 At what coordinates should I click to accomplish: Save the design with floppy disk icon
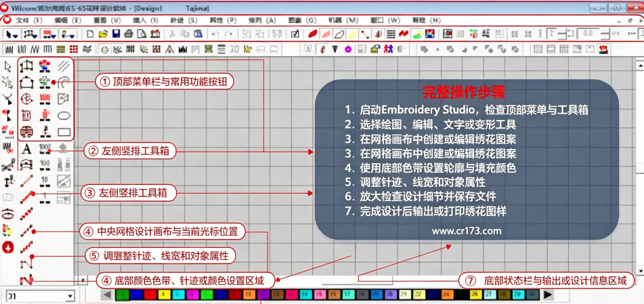[116, 34]
